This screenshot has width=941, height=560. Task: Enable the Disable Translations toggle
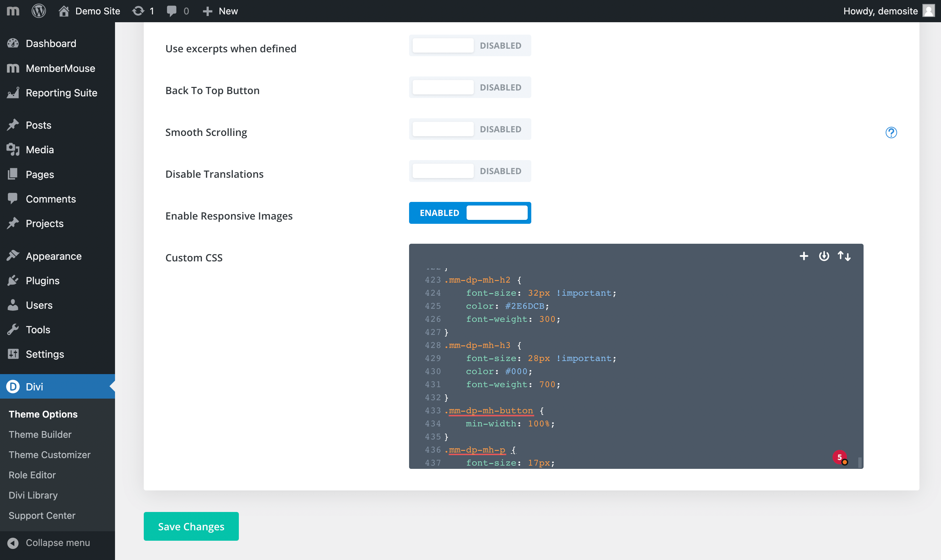[x=443, y=171]
